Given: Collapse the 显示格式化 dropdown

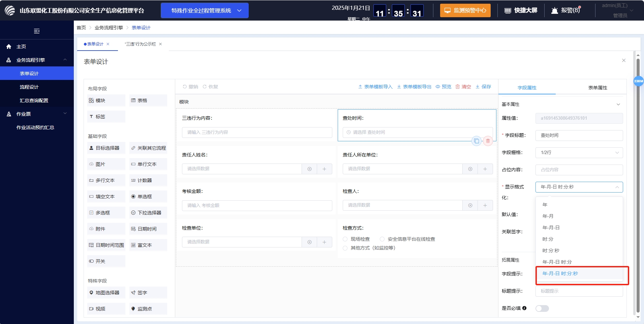Looking at the screenshot, I should pyautogui.click(x=579, y=187).
